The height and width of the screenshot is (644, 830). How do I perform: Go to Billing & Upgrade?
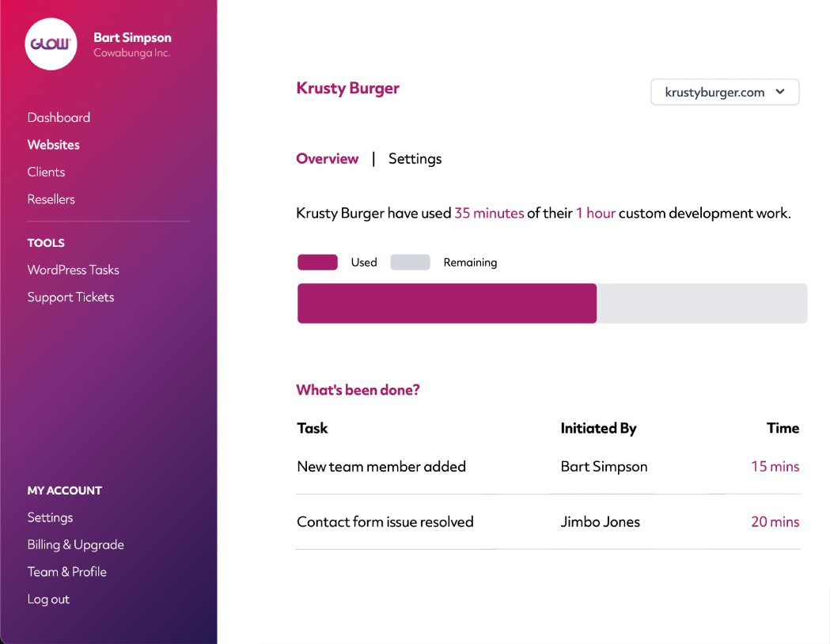76,545
